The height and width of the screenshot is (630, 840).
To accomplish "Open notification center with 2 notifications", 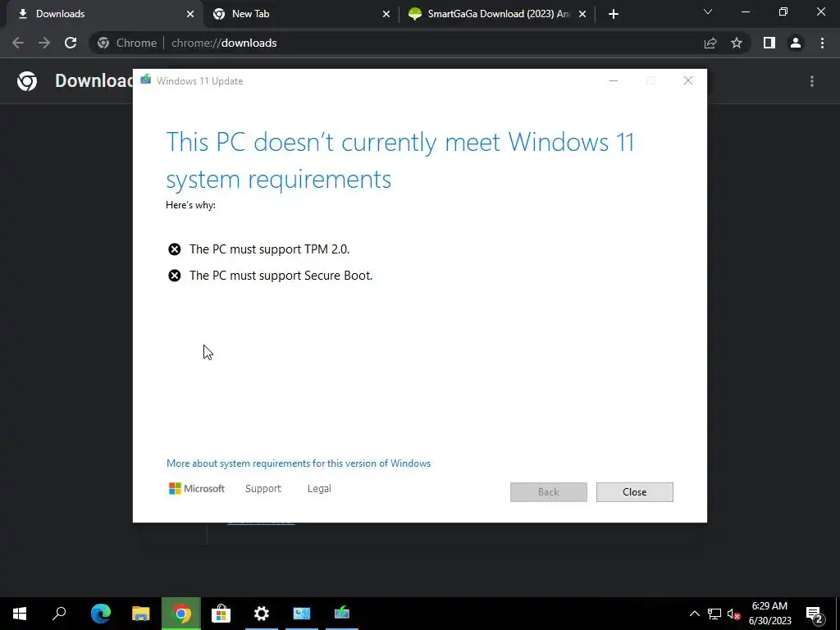I will 815,614.
